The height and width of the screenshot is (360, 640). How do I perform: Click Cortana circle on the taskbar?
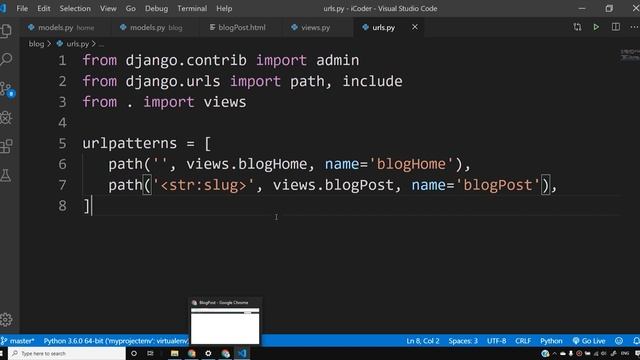coord(133,353)
